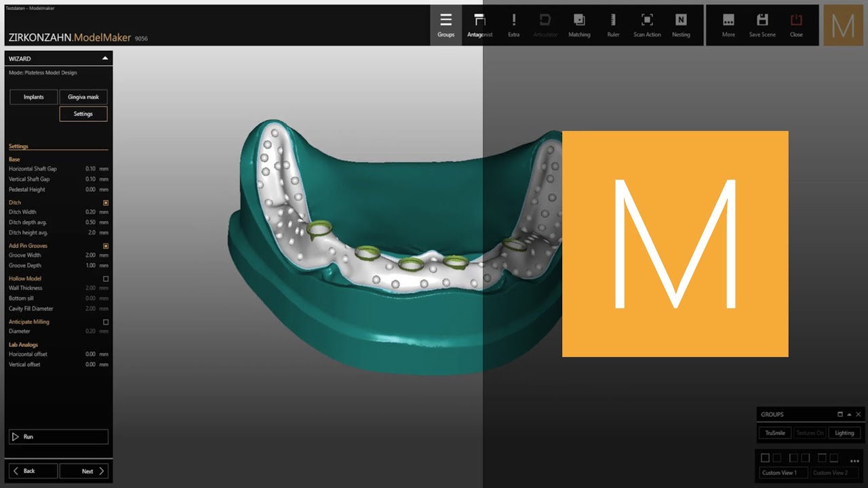Edit the Ditch height avg. value
The image size is (868, 488).
[x=92, y=232]
